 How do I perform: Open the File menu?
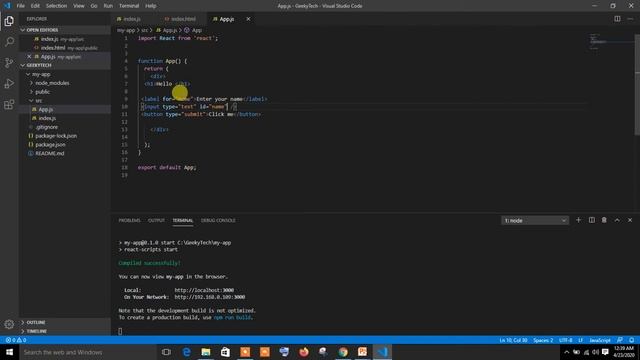(x=20, y=6)
